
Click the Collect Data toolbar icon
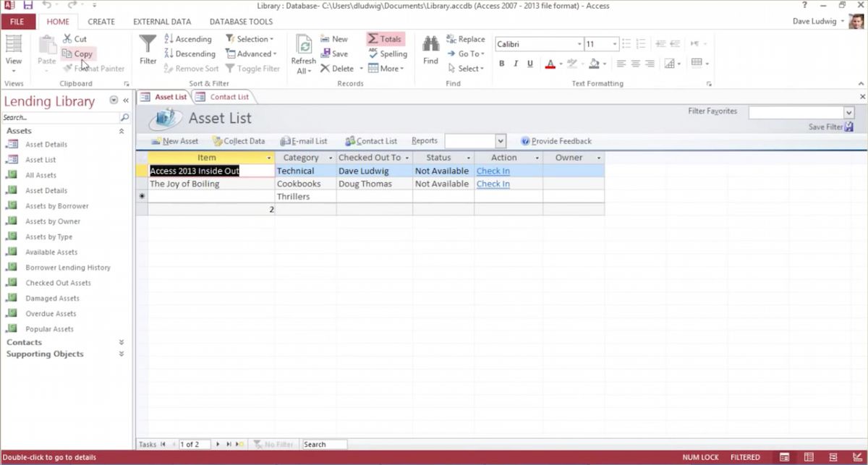click(x=217, y=142)
